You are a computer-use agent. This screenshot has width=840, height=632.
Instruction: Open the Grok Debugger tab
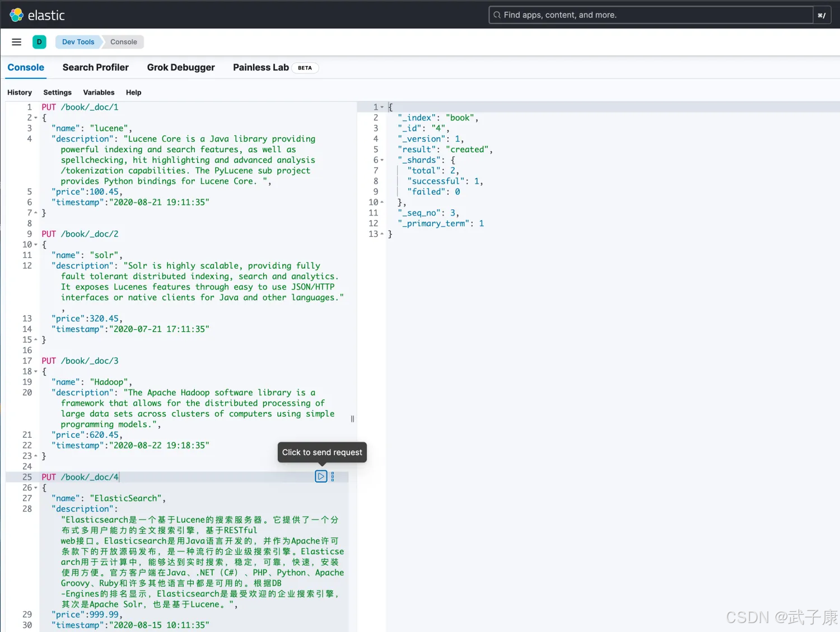[x=180, y=67]
